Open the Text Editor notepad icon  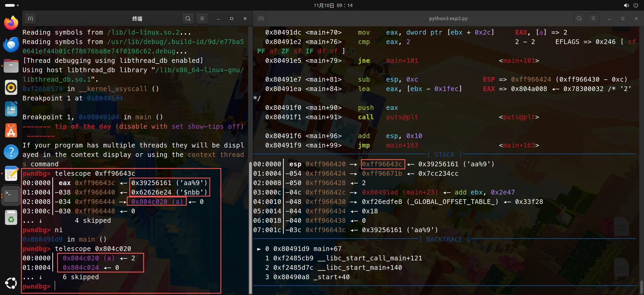[x=11, y=174]
